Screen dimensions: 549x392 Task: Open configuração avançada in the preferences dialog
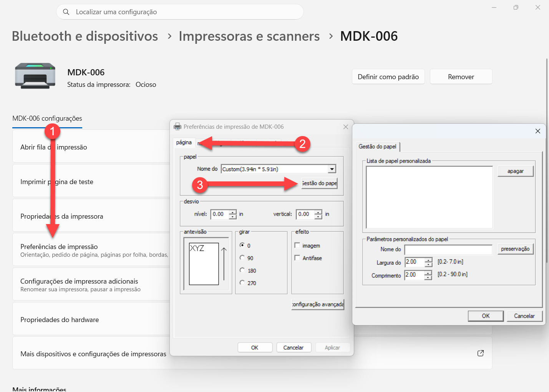pos(318,304)
